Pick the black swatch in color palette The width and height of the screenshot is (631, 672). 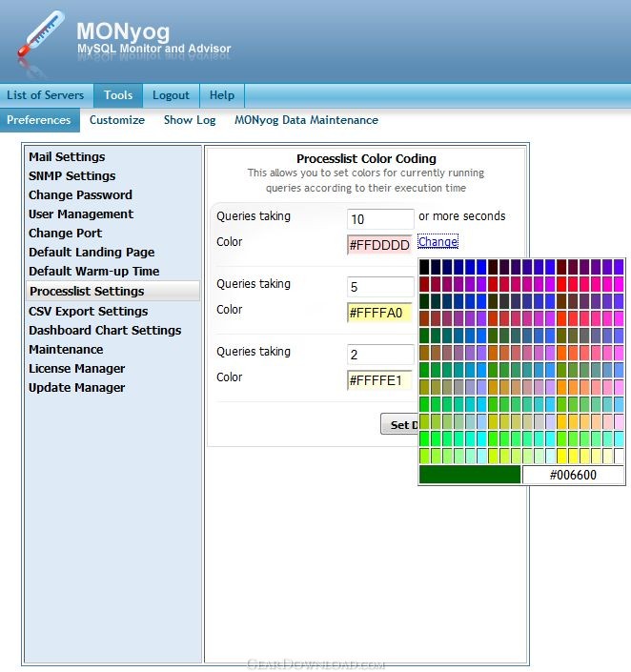coord(424,267)
